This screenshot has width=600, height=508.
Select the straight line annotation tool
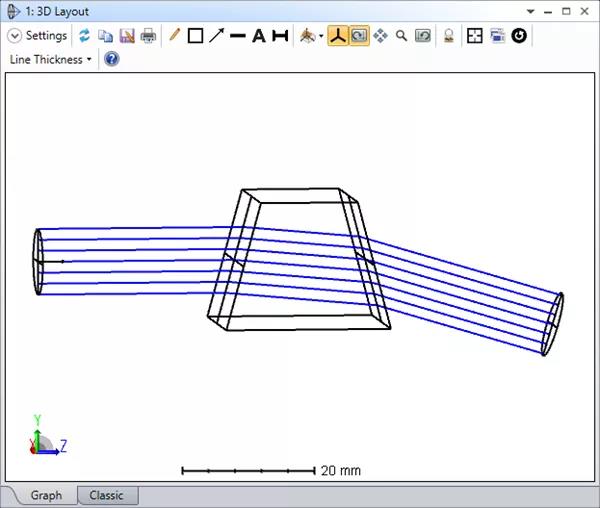237,35
